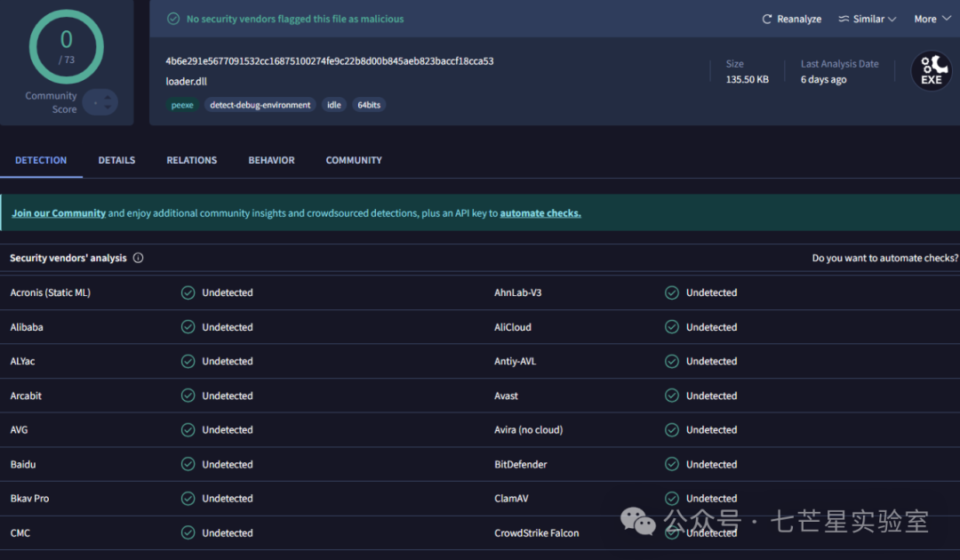Click the peexe tag

[182, 105]
